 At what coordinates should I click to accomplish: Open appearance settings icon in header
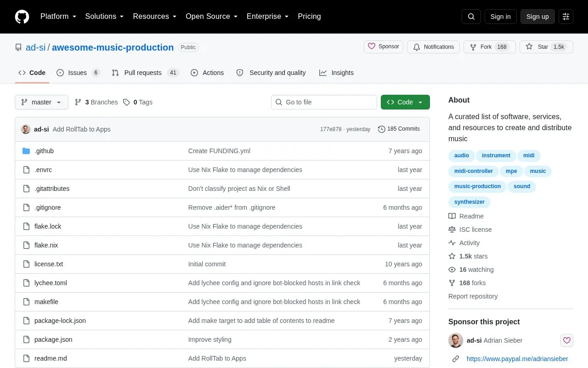[x=566, y=17]
